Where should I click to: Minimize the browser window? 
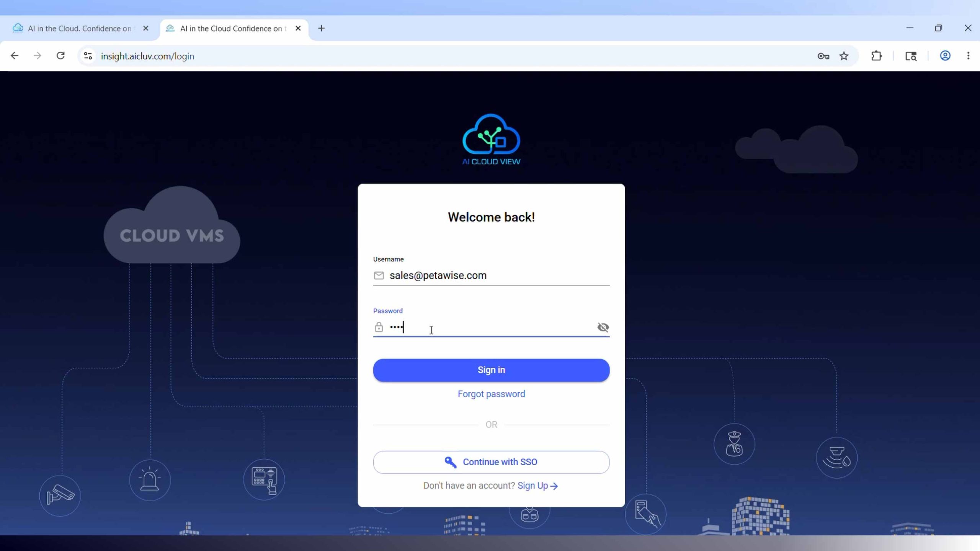coord(910,28)
